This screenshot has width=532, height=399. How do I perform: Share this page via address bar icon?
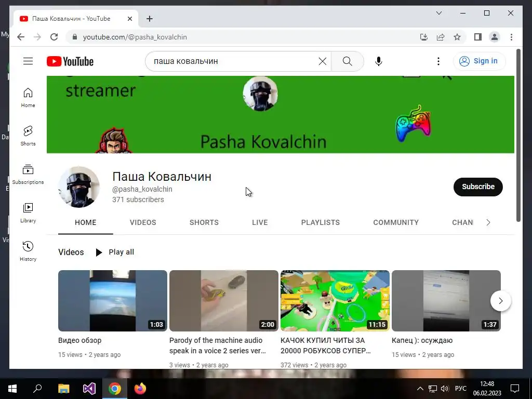click(441, 37)
